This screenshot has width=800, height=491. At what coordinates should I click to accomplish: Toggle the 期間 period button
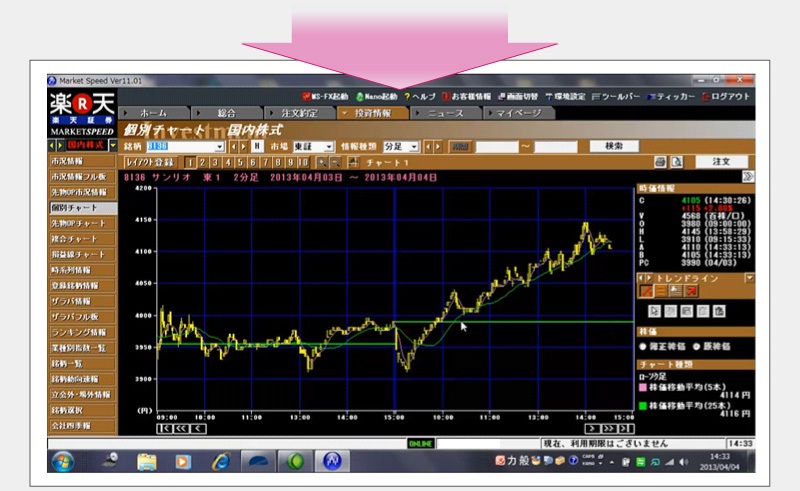click(x=460, y=147)
